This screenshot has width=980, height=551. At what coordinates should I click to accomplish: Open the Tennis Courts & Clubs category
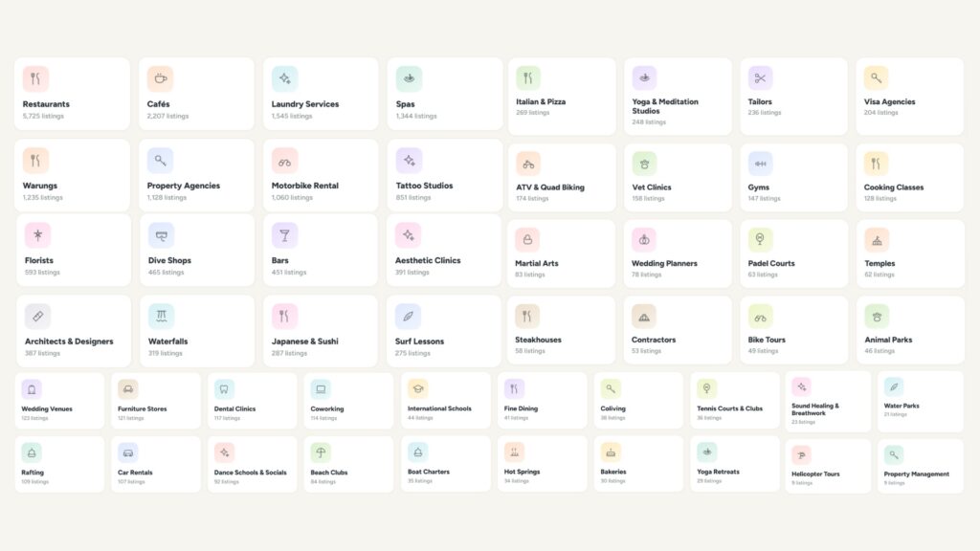coord(735,401)
